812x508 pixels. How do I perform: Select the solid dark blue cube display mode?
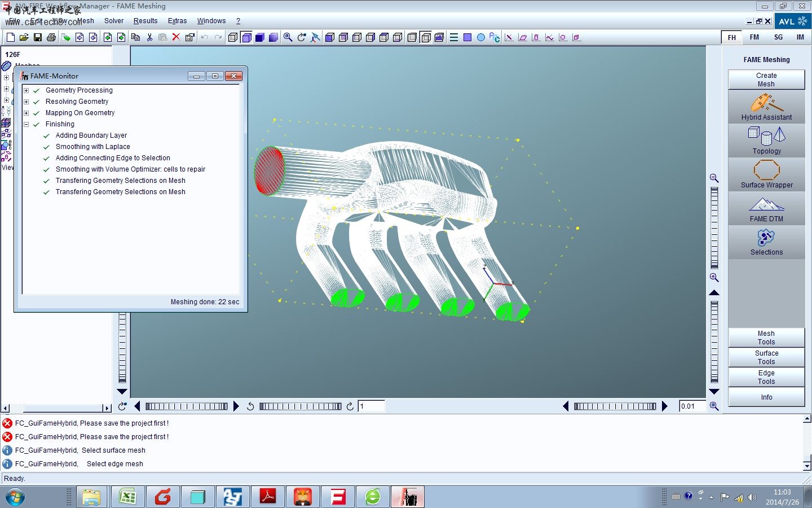(x=260, y=37)
